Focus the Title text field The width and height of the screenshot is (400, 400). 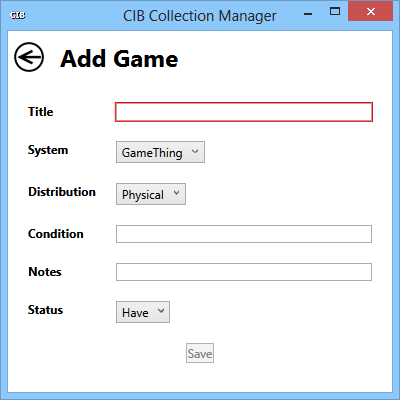tap(244, 112)
